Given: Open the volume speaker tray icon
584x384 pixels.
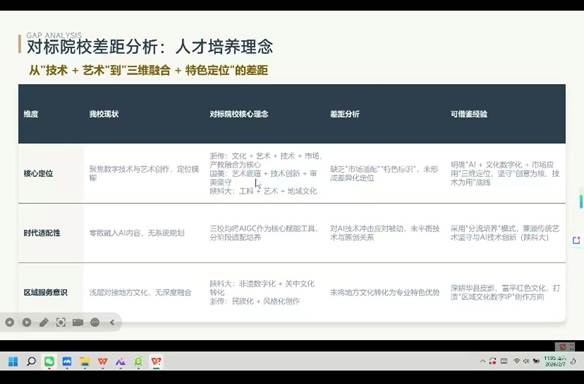Looking at the screenshot, I should 526,361.
